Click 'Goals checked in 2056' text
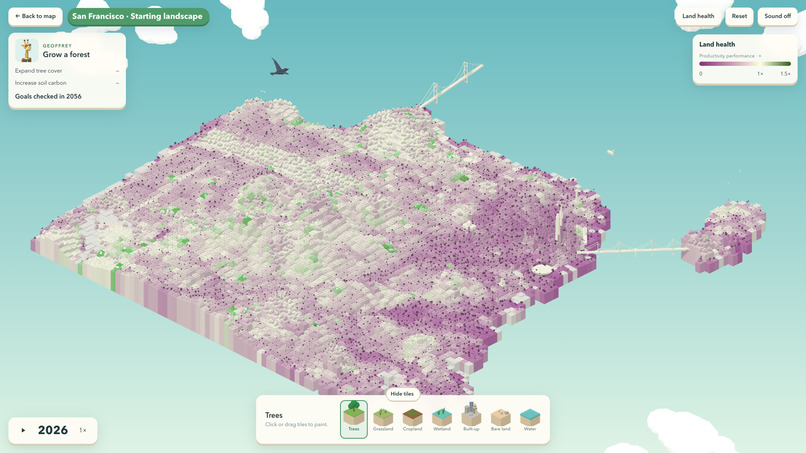The height and width of the screenshot is (453, 806). click(48, 96)
